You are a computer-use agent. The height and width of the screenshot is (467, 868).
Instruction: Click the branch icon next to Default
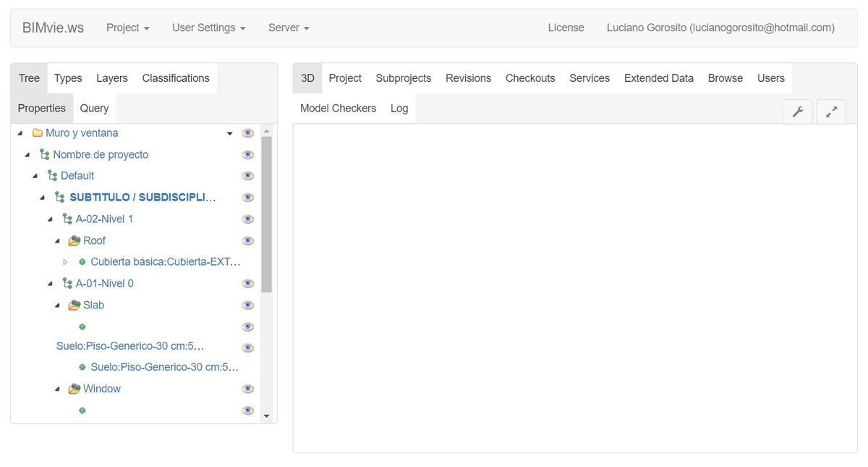52,176
